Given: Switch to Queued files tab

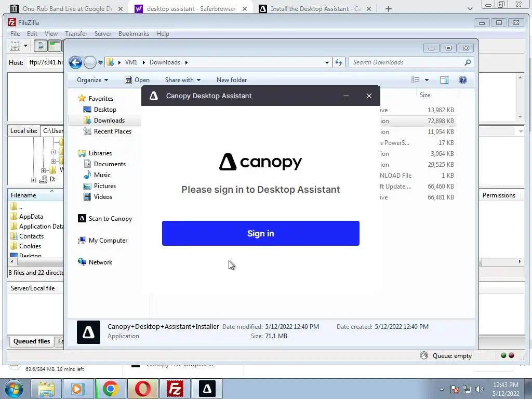Looking at the screenshot, I should pyautogui.click(x=32, y=341).
